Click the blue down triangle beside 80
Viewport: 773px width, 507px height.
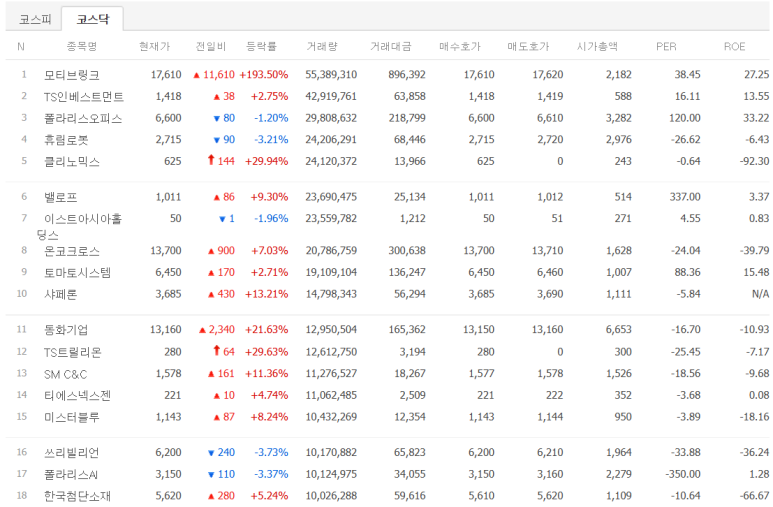pos(216,119)
